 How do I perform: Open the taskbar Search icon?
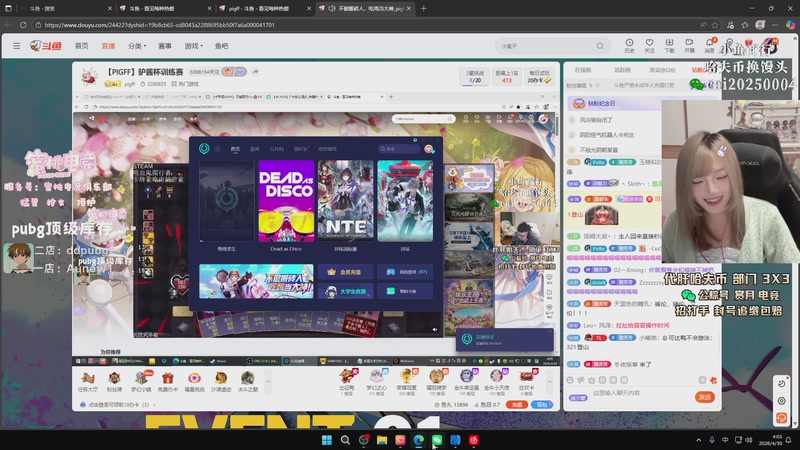[x=345, y=440]
